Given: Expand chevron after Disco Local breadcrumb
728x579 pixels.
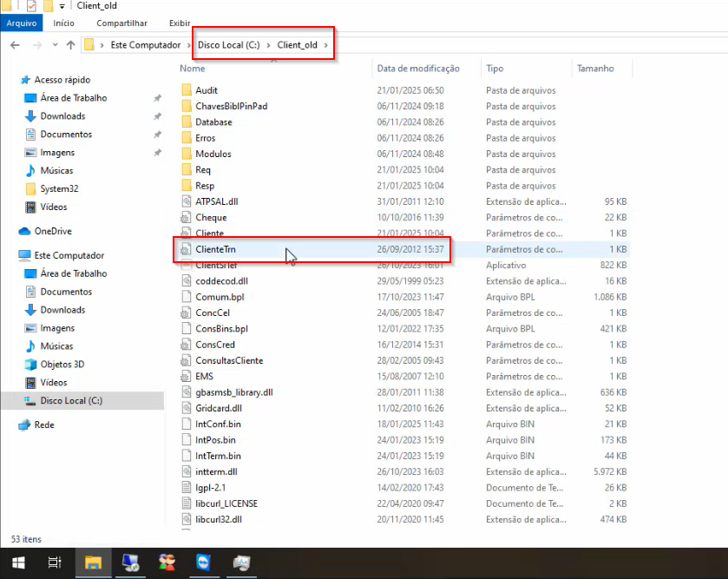Looking at the screenshot, I should (268, 45).
